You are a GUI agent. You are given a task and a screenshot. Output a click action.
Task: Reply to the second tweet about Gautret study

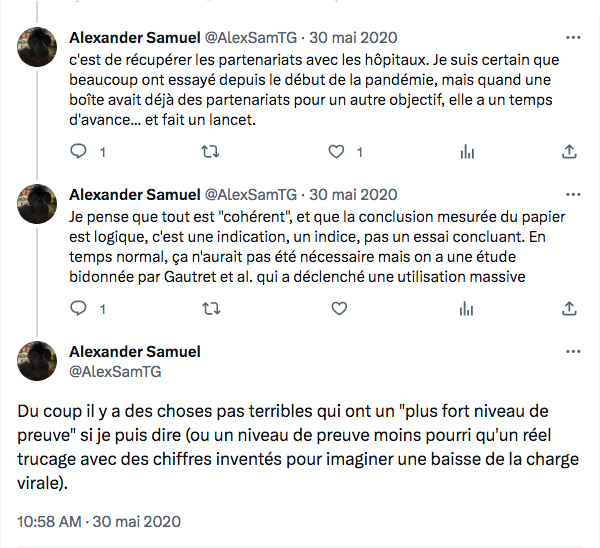(x=80, y=310)
